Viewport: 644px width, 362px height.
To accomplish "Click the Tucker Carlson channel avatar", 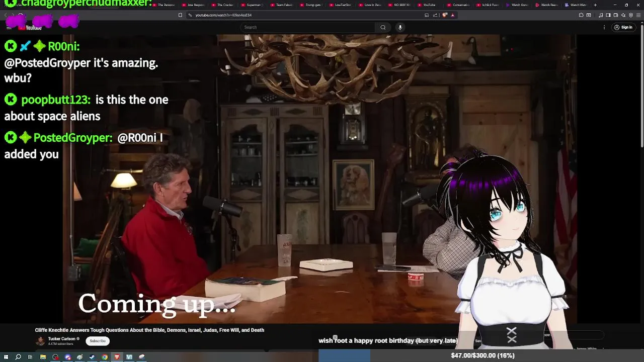I will [x=40, y=341].
